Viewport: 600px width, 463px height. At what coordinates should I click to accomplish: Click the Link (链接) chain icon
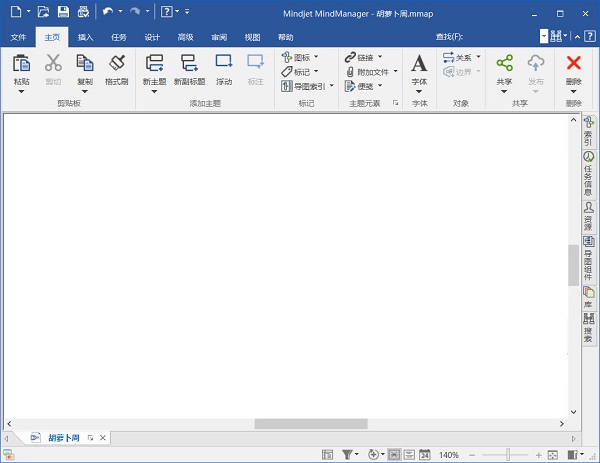[x=350, y=57]
